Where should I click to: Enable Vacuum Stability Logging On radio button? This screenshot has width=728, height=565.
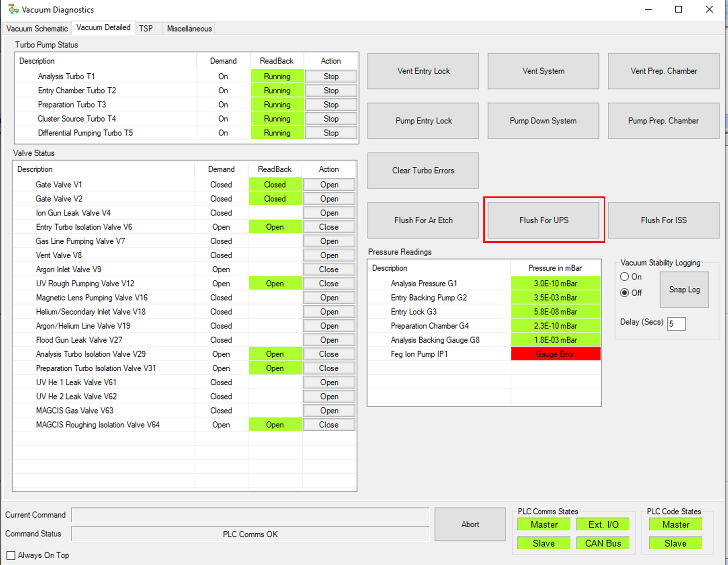click(624, 277)
